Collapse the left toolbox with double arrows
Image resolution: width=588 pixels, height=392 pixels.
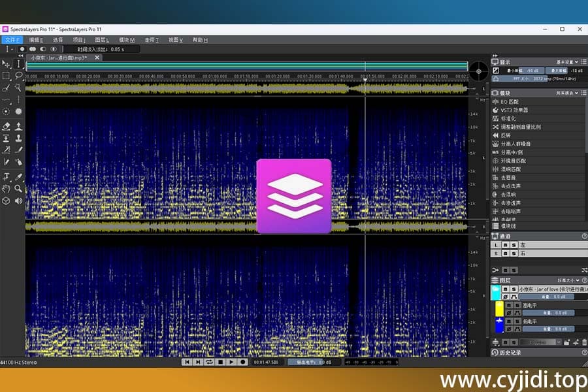(21, 56)
